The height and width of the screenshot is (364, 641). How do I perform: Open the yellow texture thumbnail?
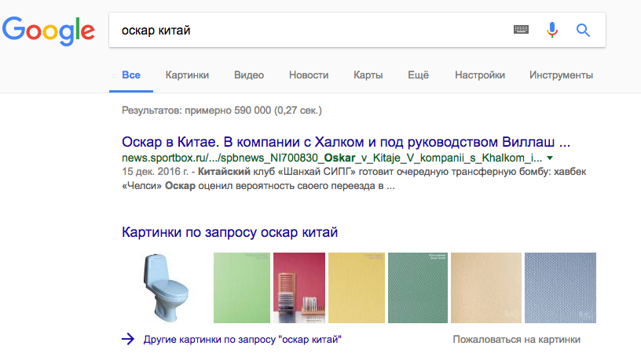[x=357, y=288]
